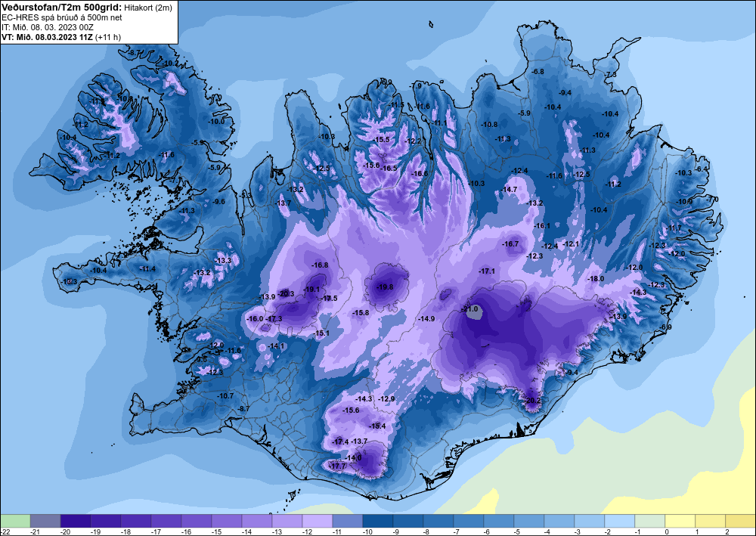Click the -6.8 temperature label
This screenshot has height=536, width=756.
click(537, 71)
